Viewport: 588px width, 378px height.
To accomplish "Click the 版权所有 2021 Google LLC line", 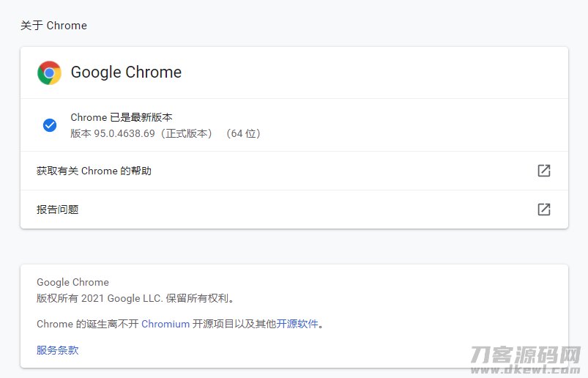I will point(135,298).
